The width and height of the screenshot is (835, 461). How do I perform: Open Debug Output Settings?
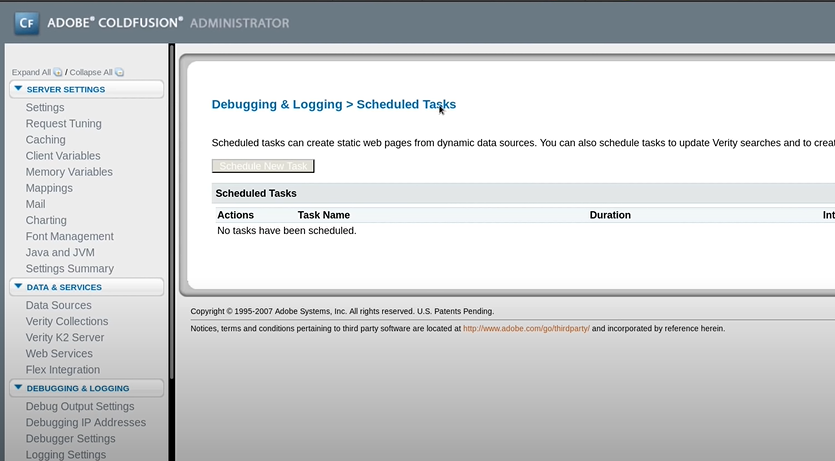pyautogui.click(x=80, y=407)
